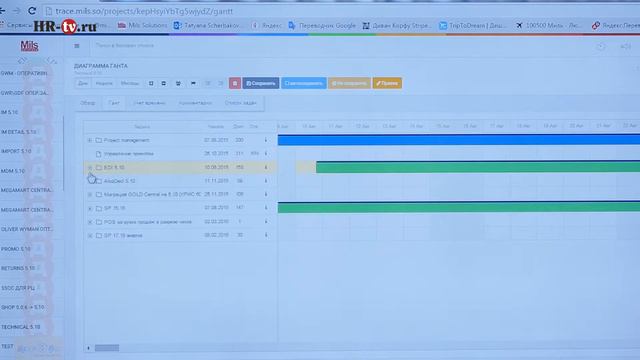640x360 pixels.
Task: Select the green EDI 5.10 Gantt bar
Action: (x=478, y=167)
